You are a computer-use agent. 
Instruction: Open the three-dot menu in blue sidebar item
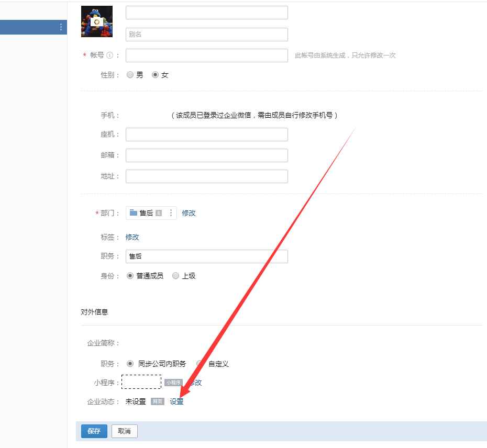tap(61, 27)
